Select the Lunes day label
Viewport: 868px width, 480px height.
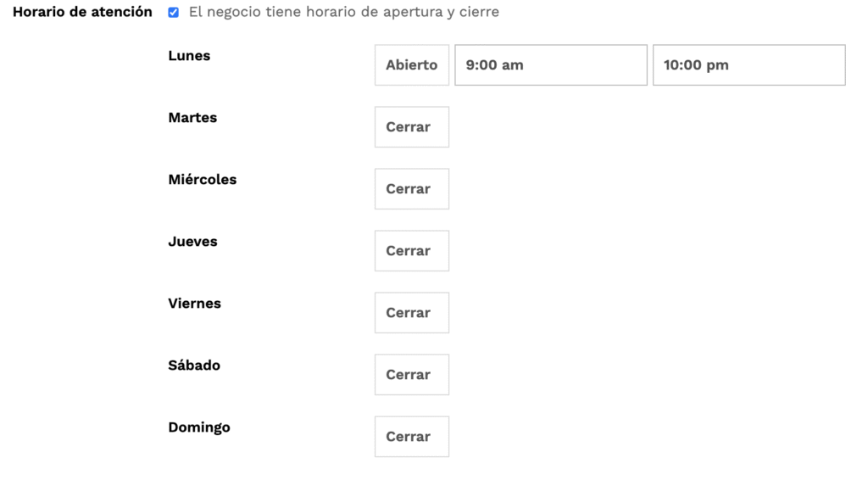[189, 56]
